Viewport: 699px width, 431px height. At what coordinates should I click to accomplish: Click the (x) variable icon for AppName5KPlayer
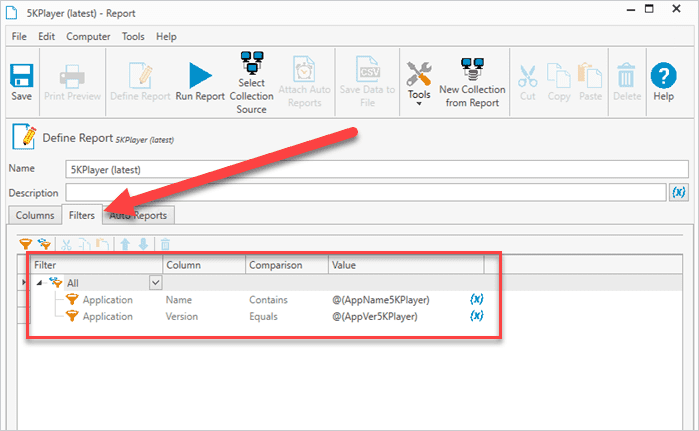477,299
